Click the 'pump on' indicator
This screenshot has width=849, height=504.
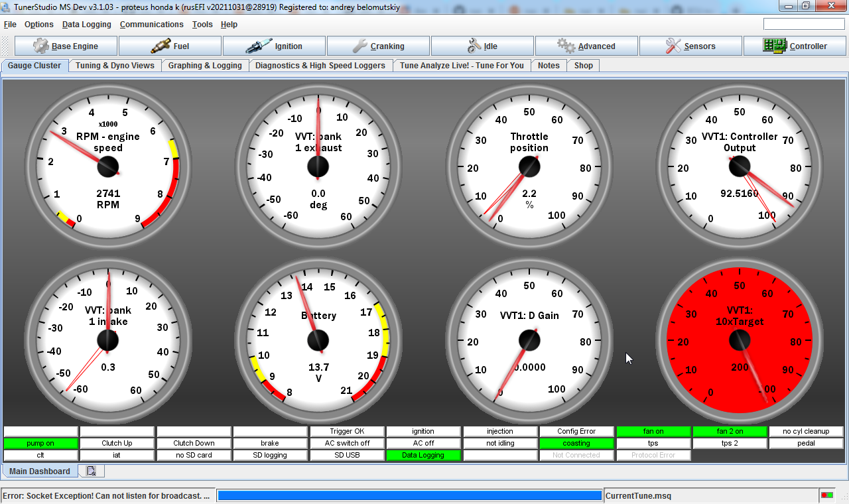[x=40, y=443]
